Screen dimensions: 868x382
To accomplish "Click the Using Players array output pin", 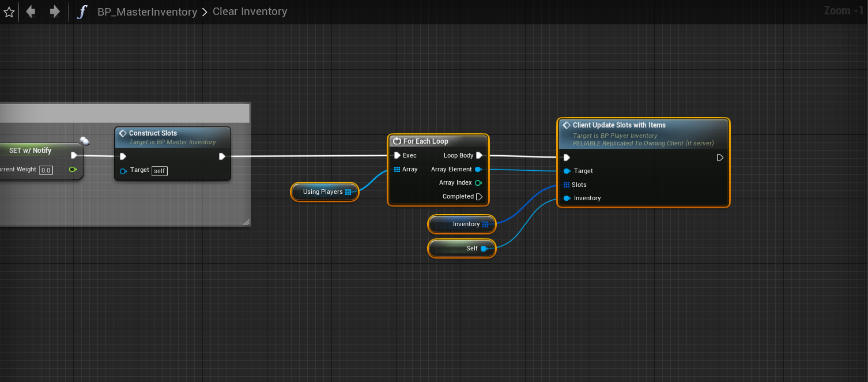I will [x=348, y=192].
